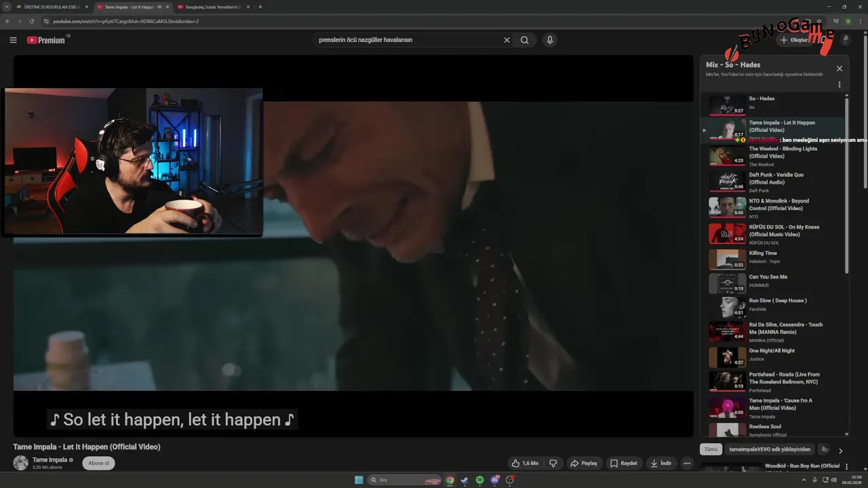Show more filter chips with right chevron

pos(840,450)
